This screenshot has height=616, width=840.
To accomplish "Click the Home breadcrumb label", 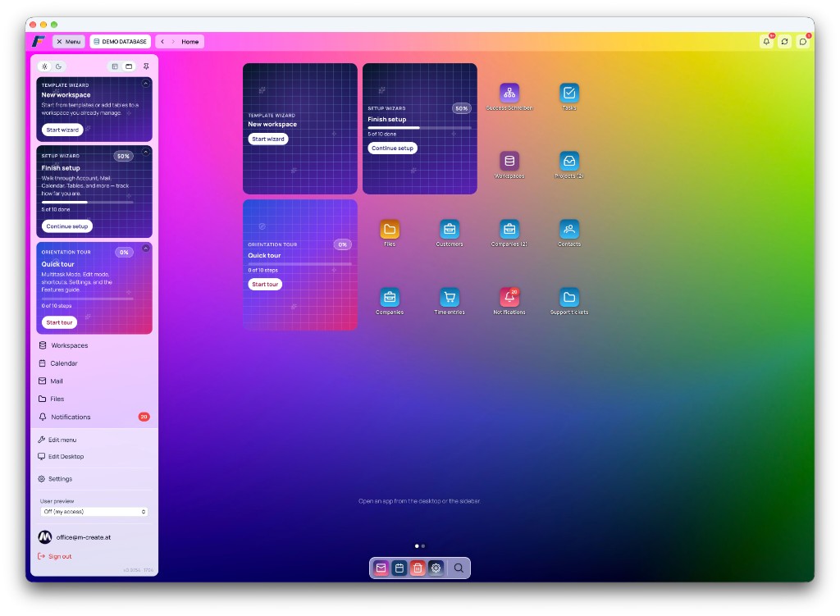I will point(189,42).
